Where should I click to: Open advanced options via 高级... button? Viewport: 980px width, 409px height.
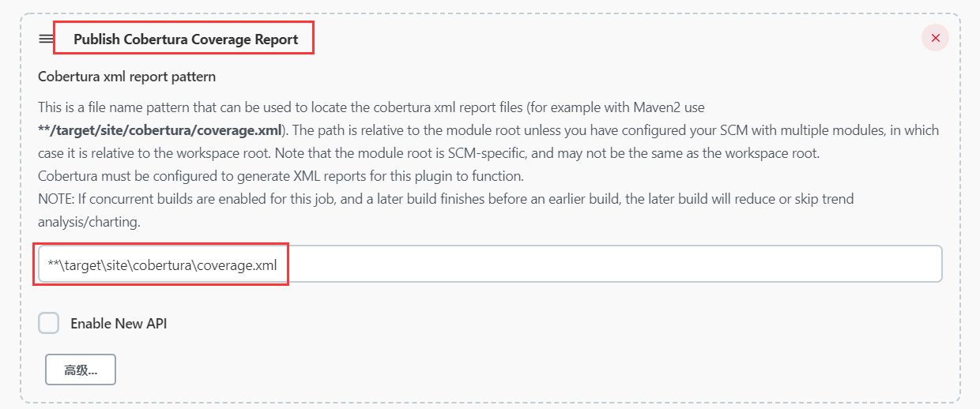[81, 370]
